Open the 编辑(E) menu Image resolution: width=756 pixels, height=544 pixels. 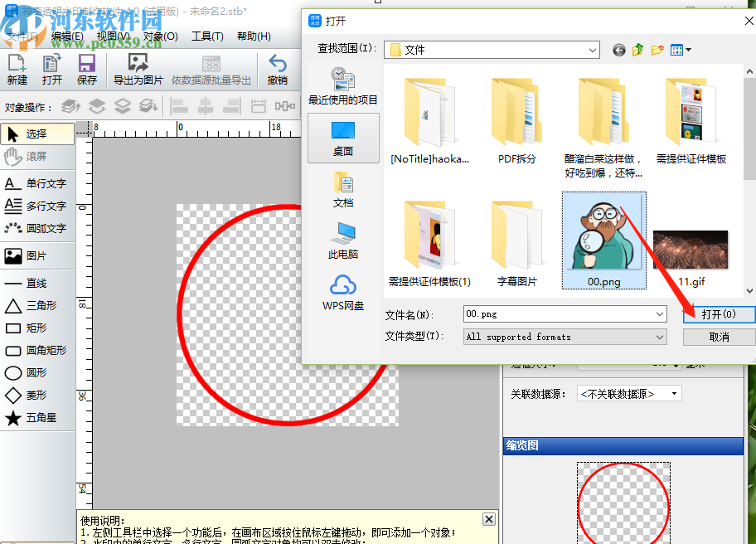[x=67, y=36]
